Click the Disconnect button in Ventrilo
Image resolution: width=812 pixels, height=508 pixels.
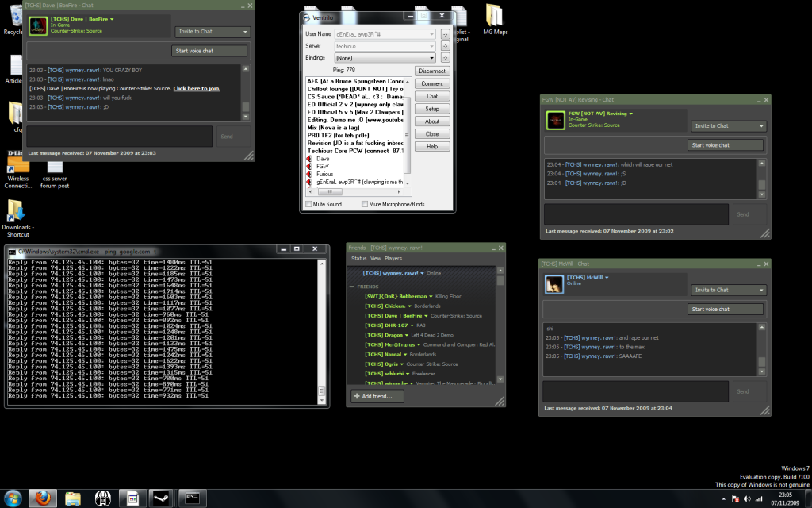432,71
